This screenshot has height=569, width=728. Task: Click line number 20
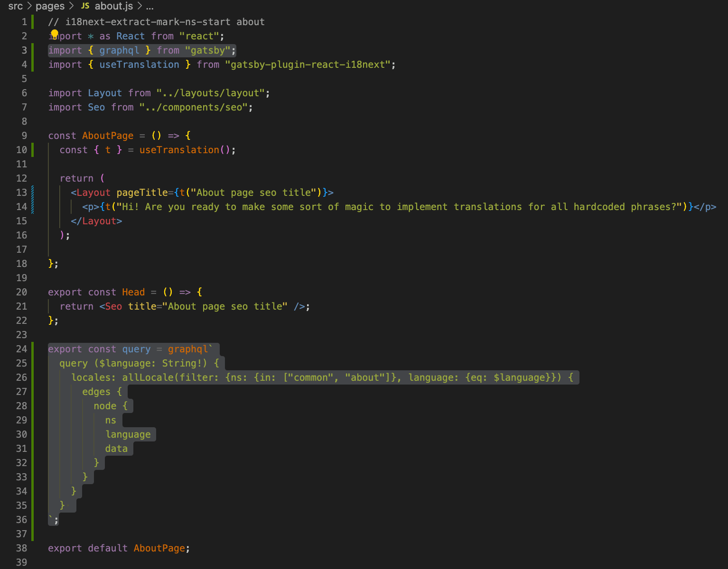click(x=21, y=292)
